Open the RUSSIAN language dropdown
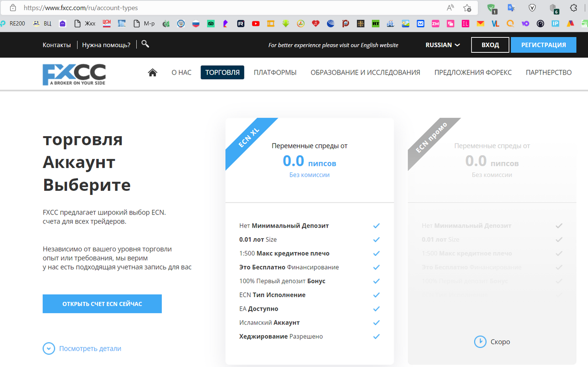 click(x=443, y=45)
